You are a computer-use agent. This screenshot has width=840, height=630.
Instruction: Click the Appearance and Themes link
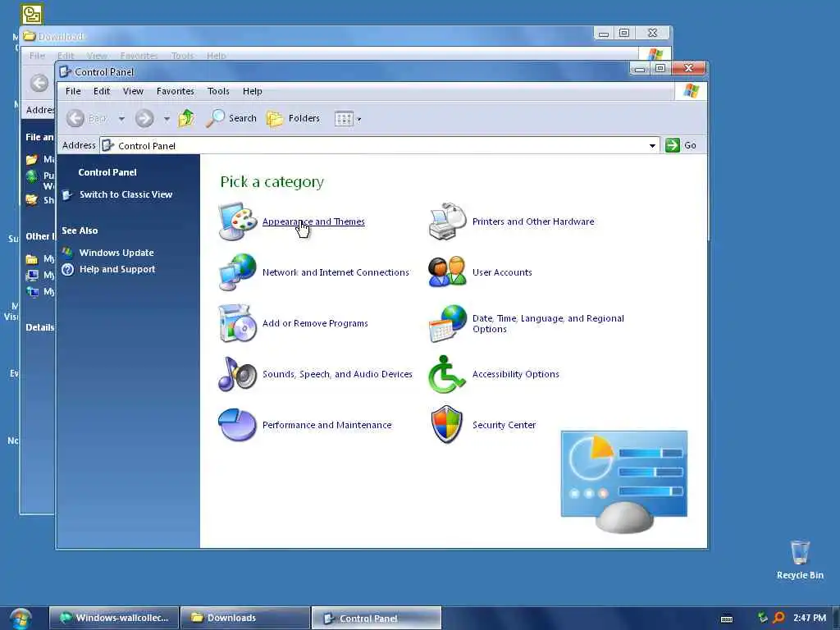[x=313, y=221]
